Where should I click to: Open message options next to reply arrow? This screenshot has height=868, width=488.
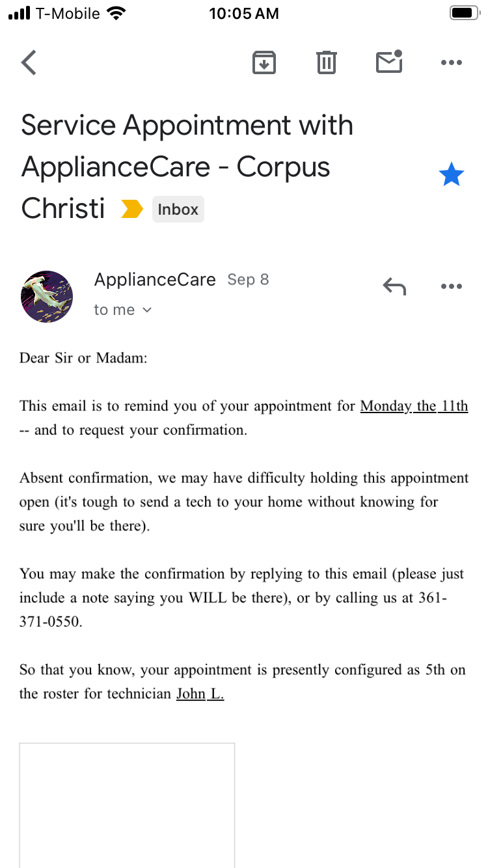[x=451, y=286]
